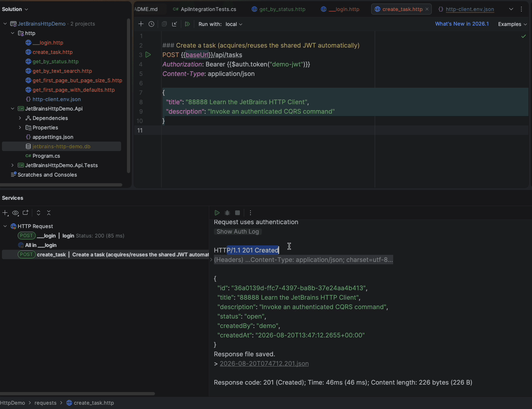
Task: Click the editor tabs more options icon
Action: 521,9
